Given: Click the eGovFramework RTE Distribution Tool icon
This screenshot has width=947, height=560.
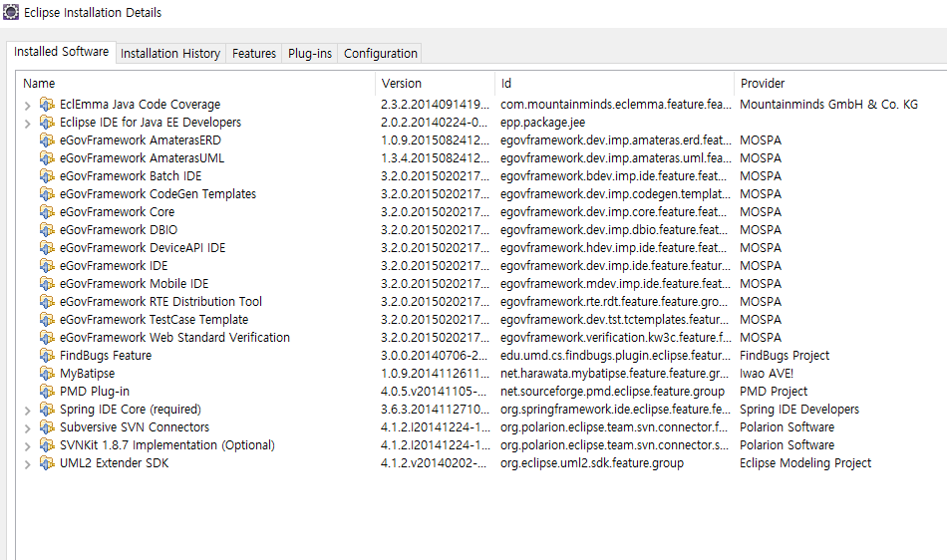Looking at the screenshot, I should point(47,302).
